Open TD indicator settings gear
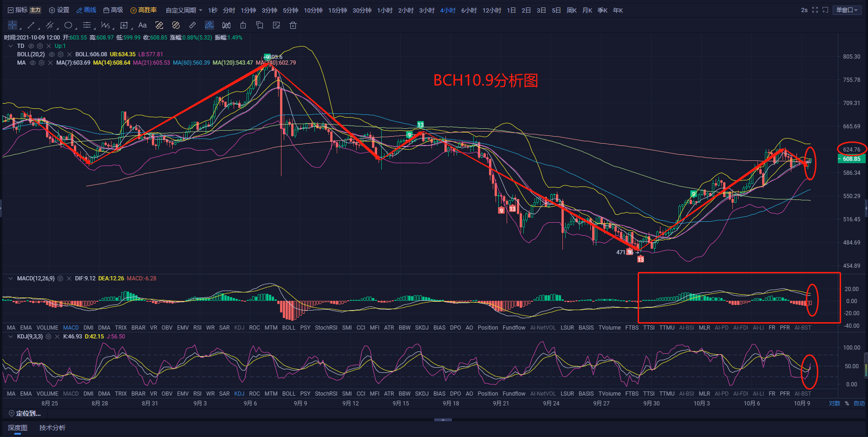868x437 pixels. pos(40,46)
